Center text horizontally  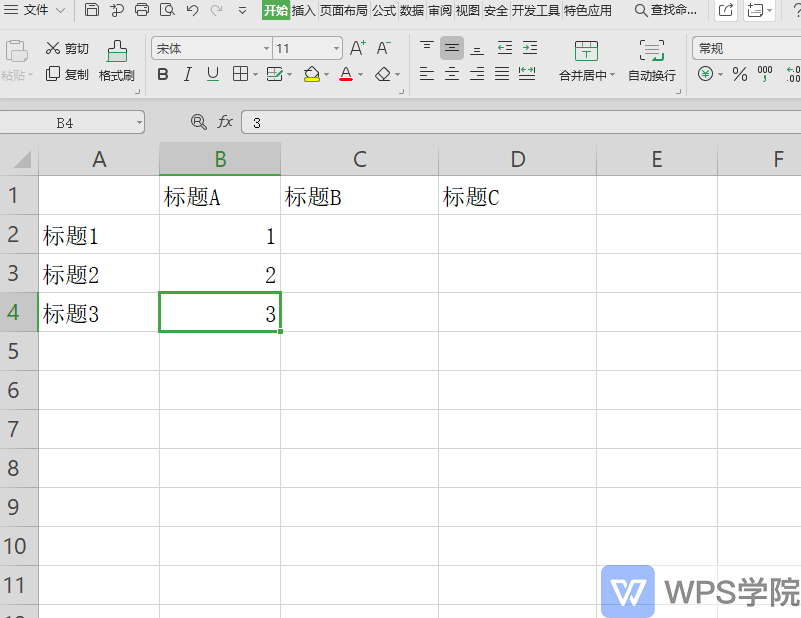coord(452,75)
